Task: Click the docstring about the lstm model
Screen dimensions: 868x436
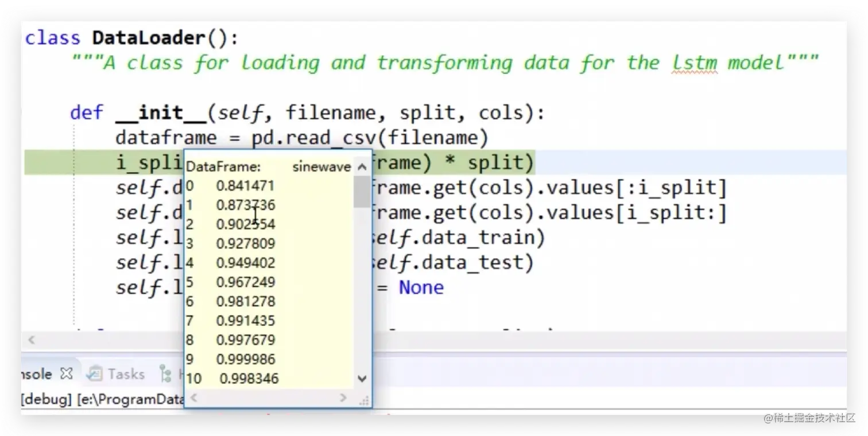Action: (x=445, y=63)
